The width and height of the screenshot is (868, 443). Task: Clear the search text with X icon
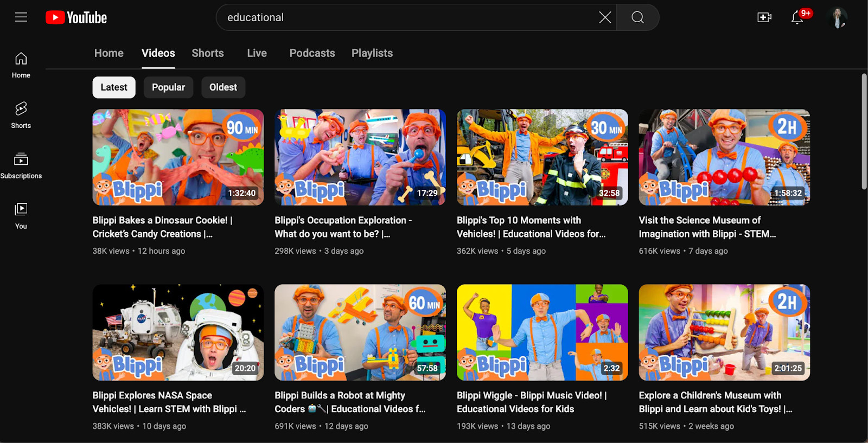click(x=605, y=17)
